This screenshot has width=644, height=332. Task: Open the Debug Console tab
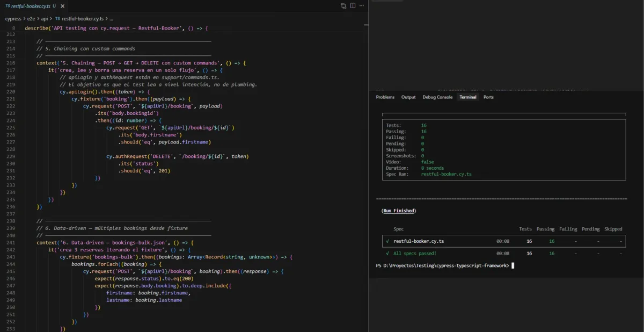click(437, 97)
